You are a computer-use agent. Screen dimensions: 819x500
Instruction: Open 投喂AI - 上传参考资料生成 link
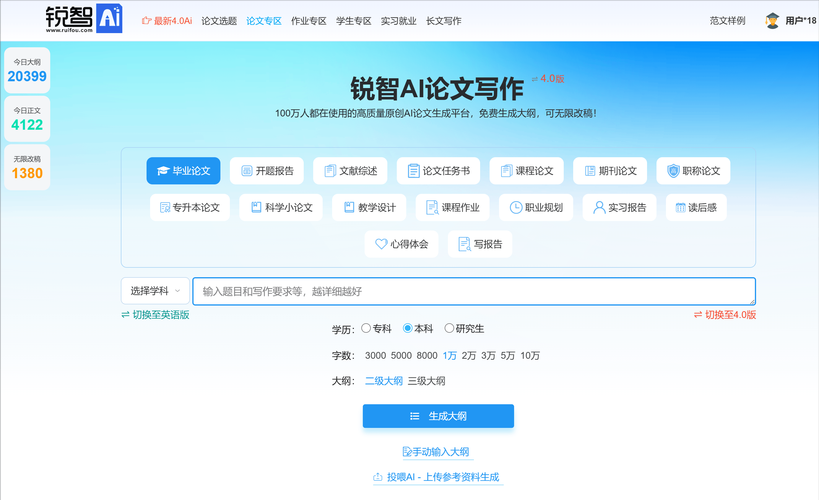[x=438, y=477]
